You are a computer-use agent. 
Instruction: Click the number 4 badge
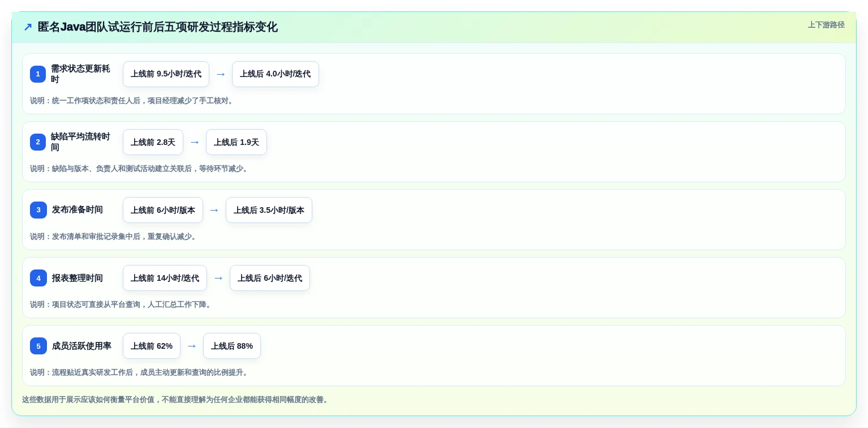38,278
